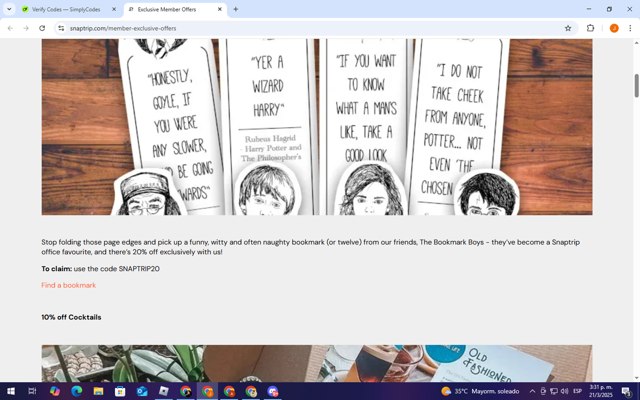Click the Find a bookmark link
This screenshot has height=400, width=640.
pos(69,285)
